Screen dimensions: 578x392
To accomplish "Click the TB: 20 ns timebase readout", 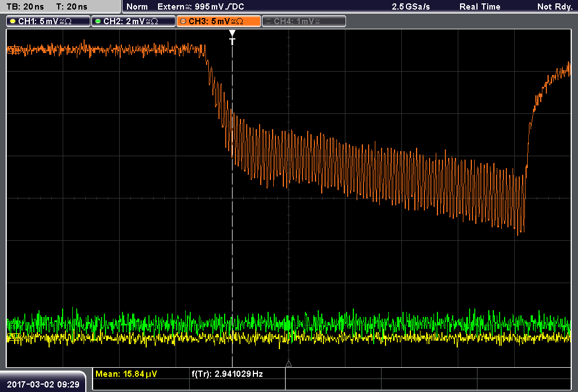I will click(x=25, y=7).
